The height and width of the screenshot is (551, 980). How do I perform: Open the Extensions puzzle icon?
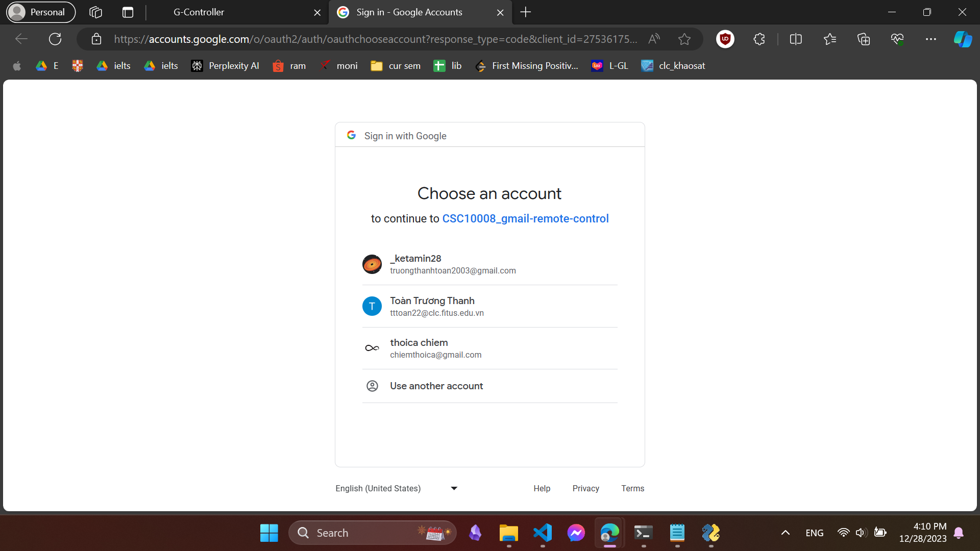tap(759, 39)
